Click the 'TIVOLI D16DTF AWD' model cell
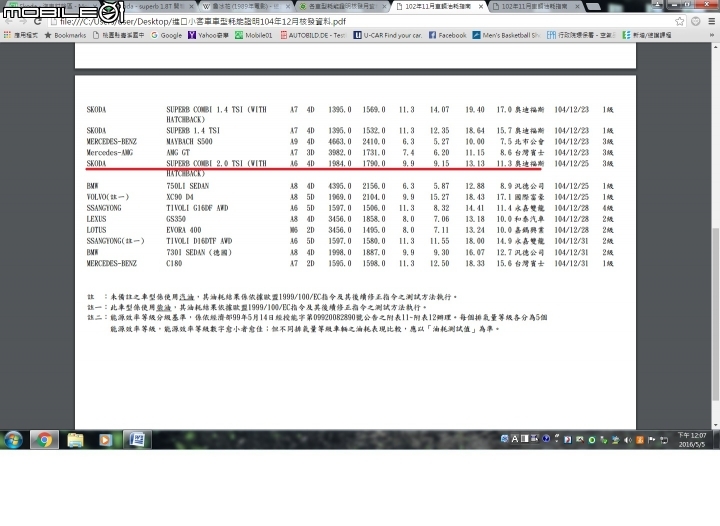The height and width of the screenshot is (526, 720). (199, 241)
